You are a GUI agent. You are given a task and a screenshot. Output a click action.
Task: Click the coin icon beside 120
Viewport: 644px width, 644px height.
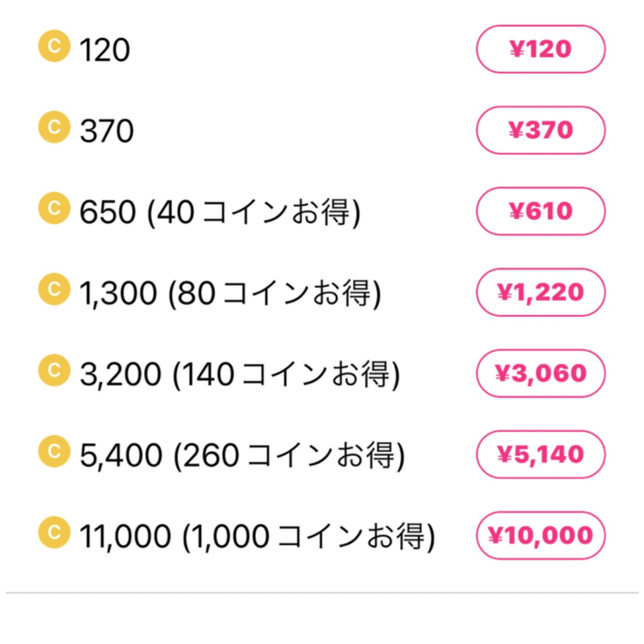54,46
